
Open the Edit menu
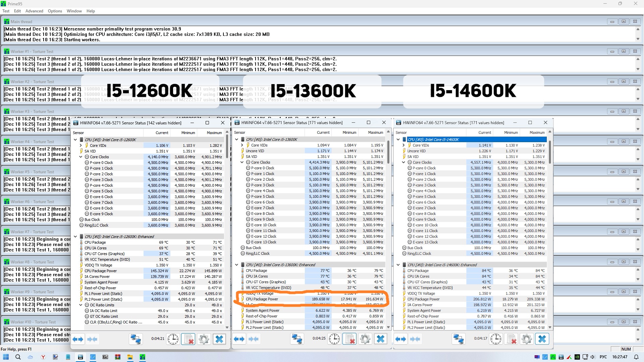tap(17, 11)
